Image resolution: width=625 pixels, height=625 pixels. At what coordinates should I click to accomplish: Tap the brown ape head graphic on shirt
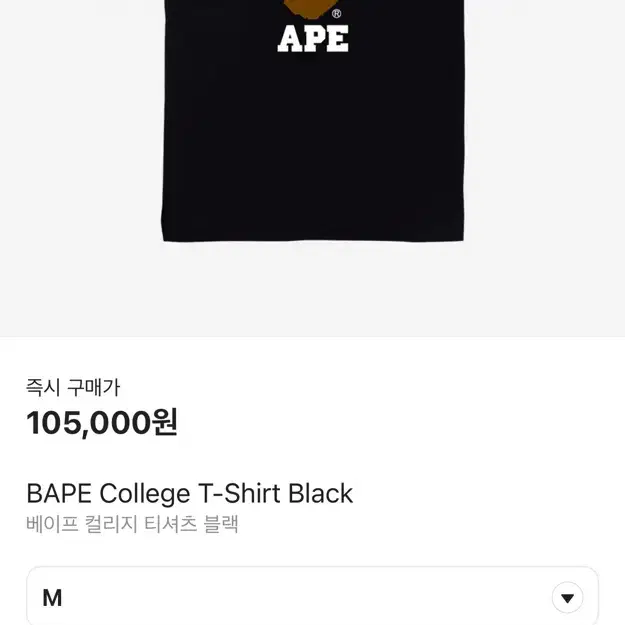coord(313,9)
